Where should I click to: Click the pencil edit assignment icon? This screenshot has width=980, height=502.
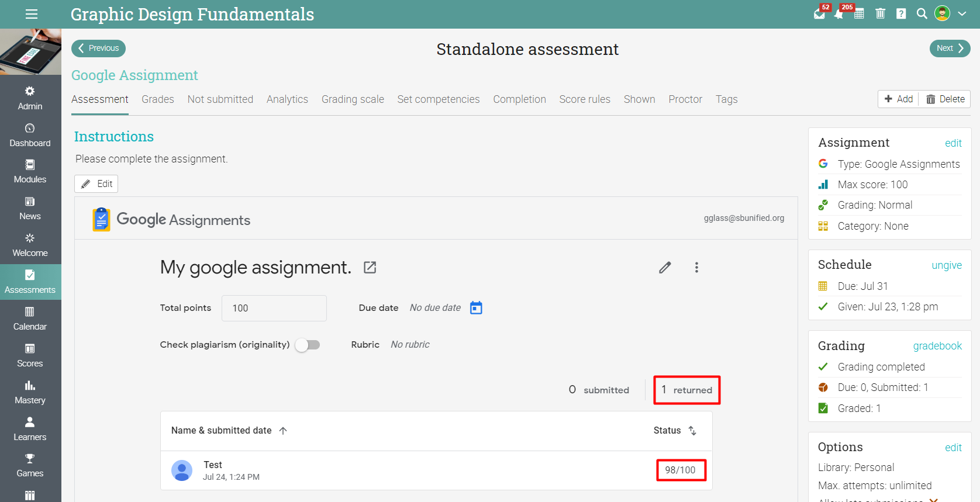click(x=665, y=268)
